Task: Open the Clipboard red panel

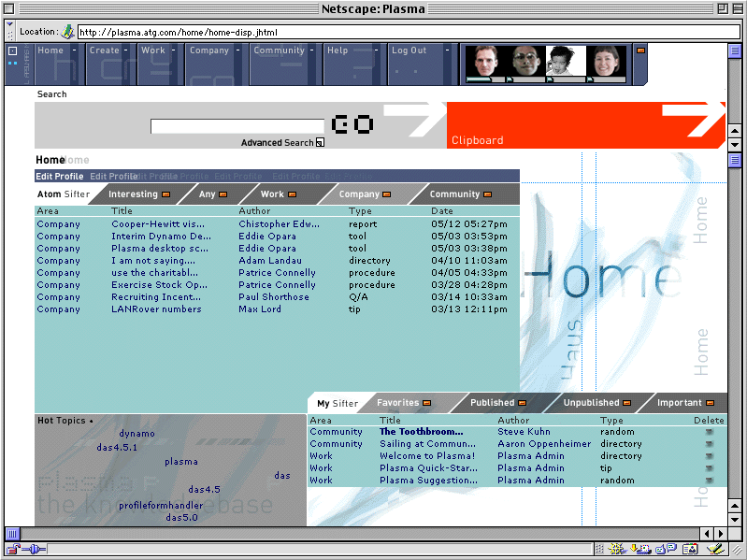Action: 586,124
